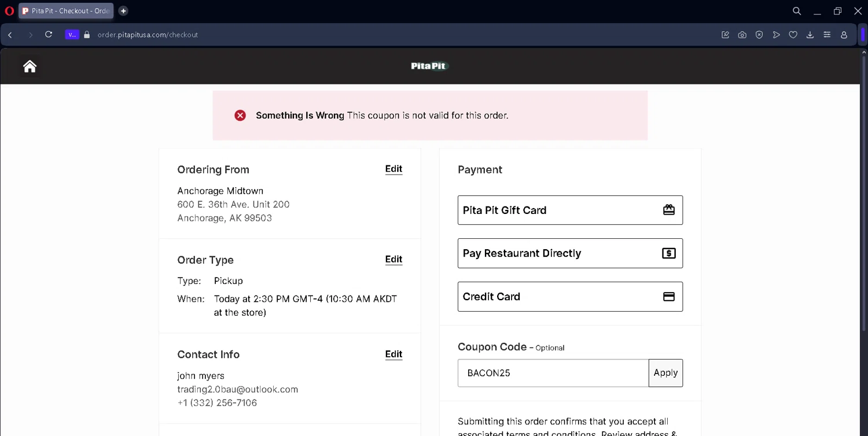
Task: Select the Pita Pit Checkout tab
Action: pos(66,11)
